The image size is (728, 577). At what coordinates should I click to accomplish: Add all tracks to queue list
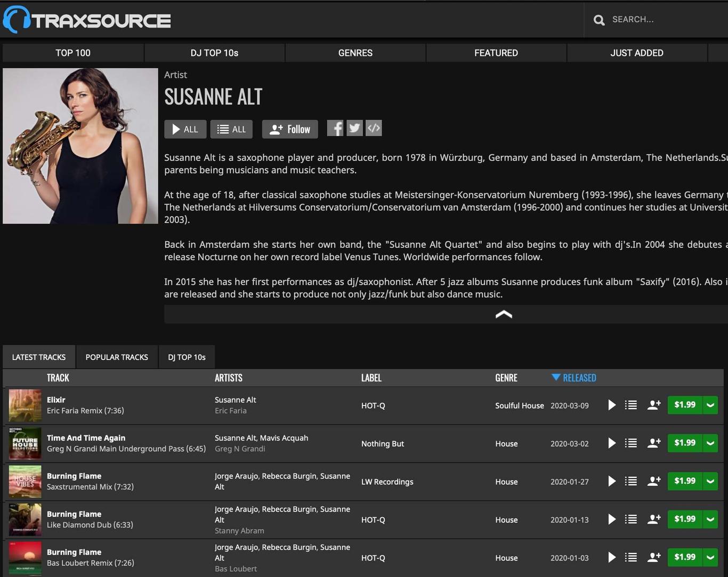coord(231,129)
